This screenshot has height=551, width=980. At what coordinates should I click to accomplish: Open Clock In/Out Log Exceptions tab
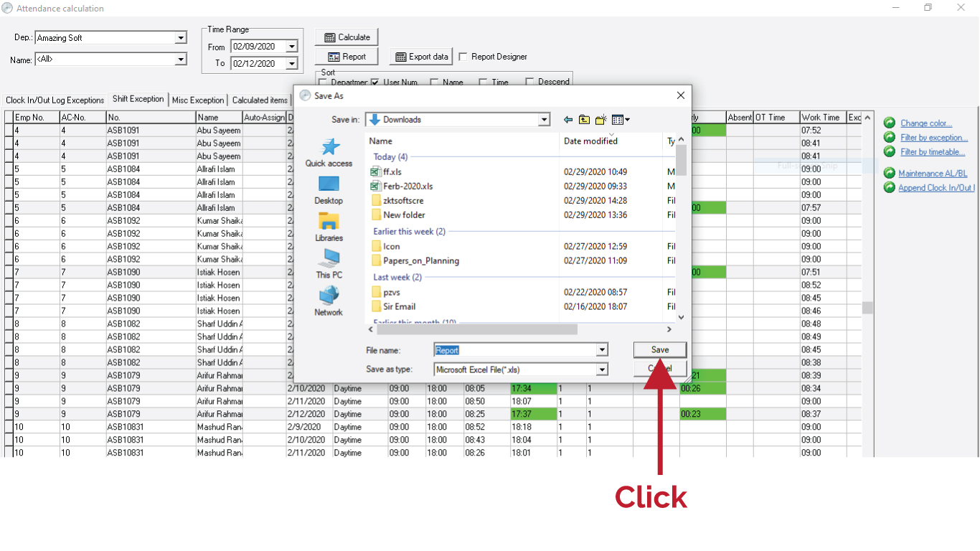tap(55, 100)
